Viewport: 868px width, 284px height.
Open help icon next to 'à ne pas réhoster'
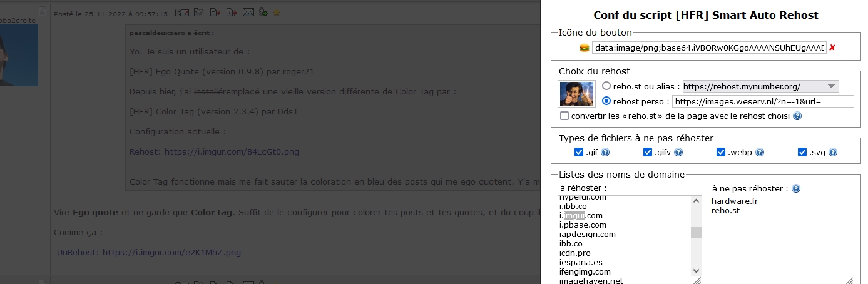click(796, 189)
